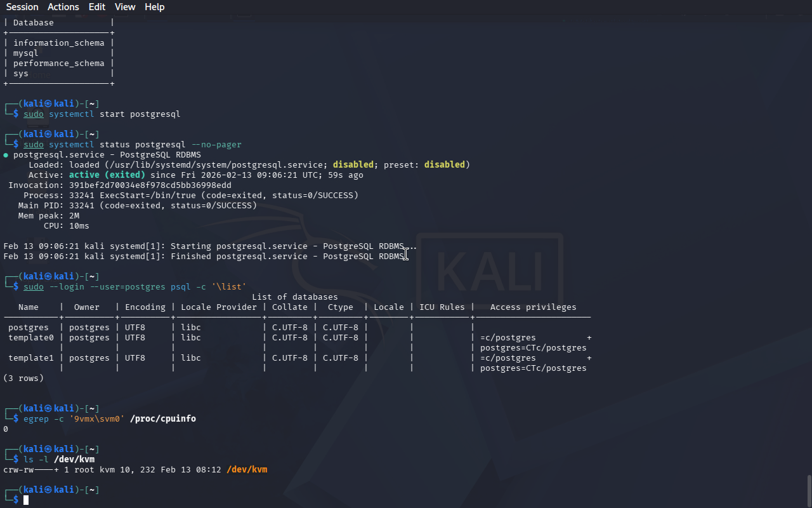Click /proc/cpuinfo in the egrep command
Screen dimensions: 812x508
coord(163,419)
